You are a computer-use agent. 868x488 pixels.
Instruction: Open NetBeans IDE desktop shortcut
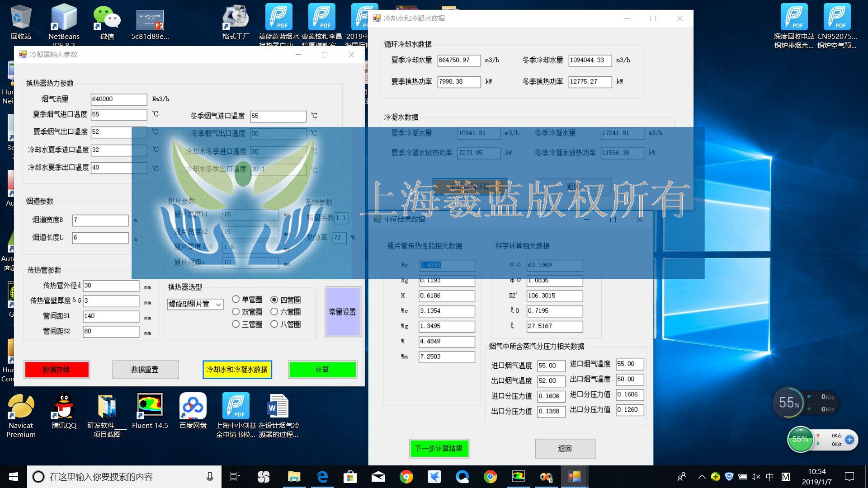pos(64,23)
